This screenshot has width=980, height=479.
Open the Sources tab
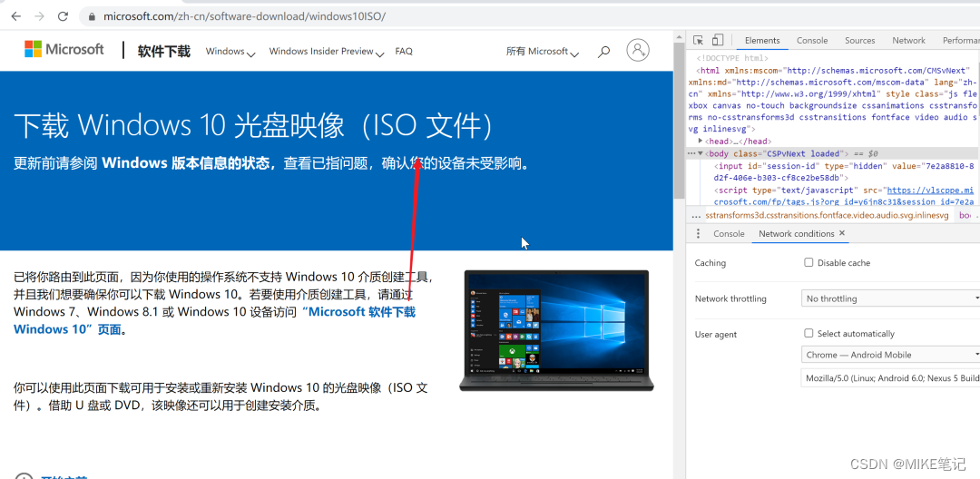pyautogui.click(x=859, y=41)
